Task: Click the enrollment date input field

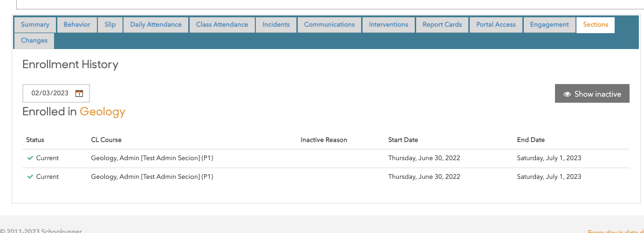Action: click(50, 93)
